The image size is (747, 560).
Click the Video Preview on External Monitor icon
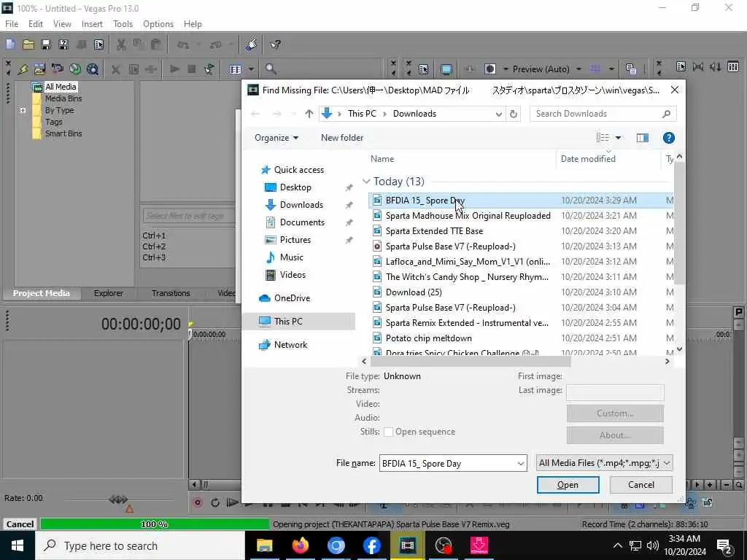tap(446, 69)
